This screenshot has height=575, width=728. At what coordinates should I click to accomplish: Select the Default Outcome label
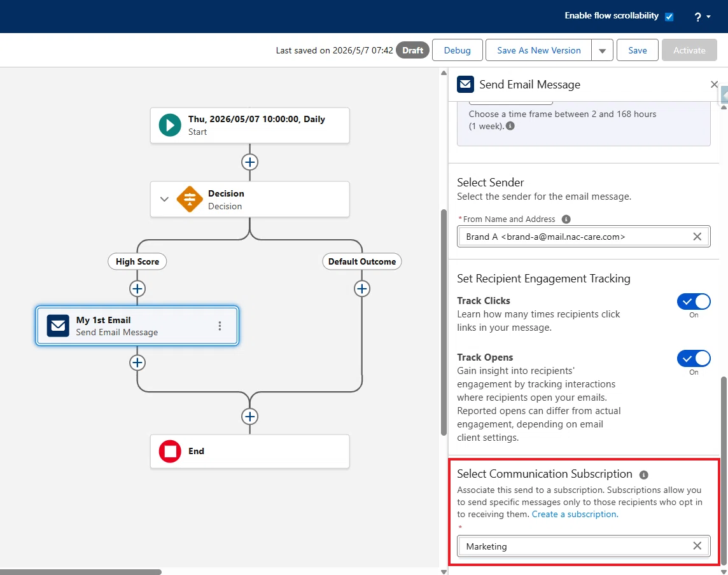361,262
